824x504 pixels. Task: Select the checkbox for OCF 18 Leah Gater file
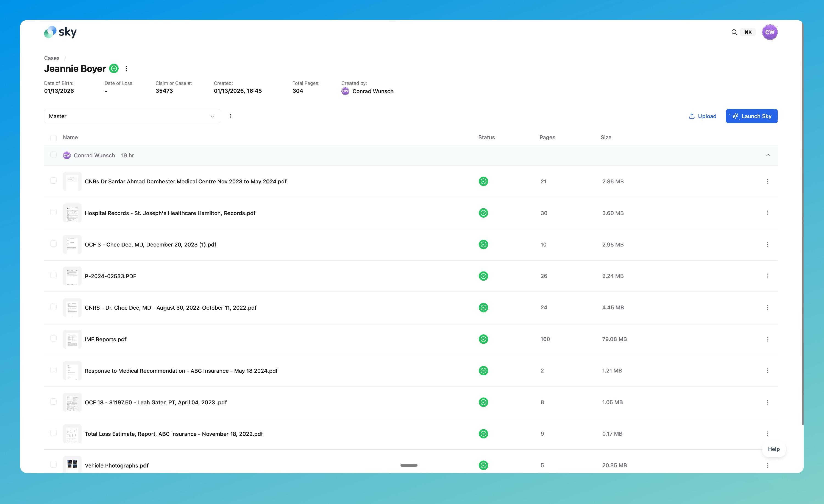coord(54,401)
